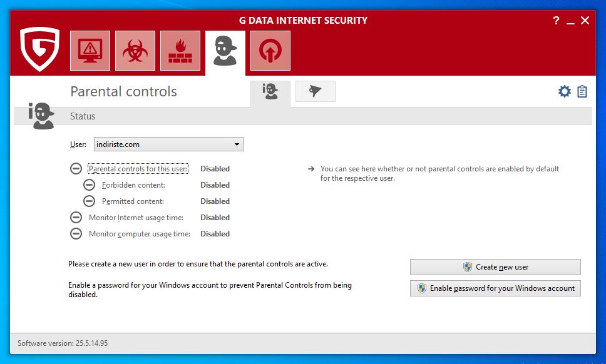This screenshot has height=364, width=606.
Task: Click 'Monitor Internet usage time:' label
Action: pyautogui.click(x=136, y=217)
